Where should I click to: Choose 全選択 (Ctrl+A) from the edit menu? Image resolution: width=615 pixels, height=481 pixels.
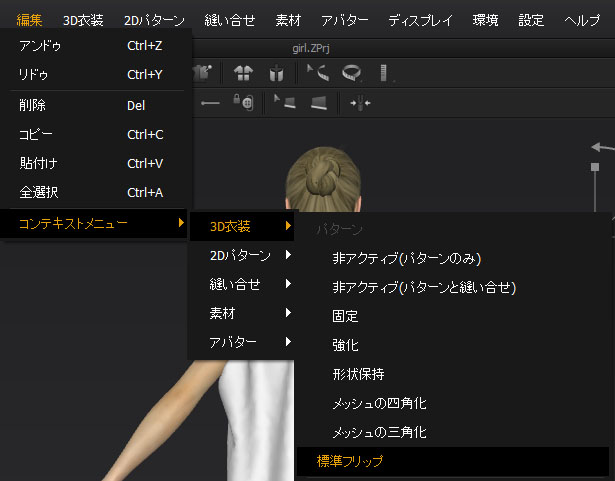(x=96, y=193)
